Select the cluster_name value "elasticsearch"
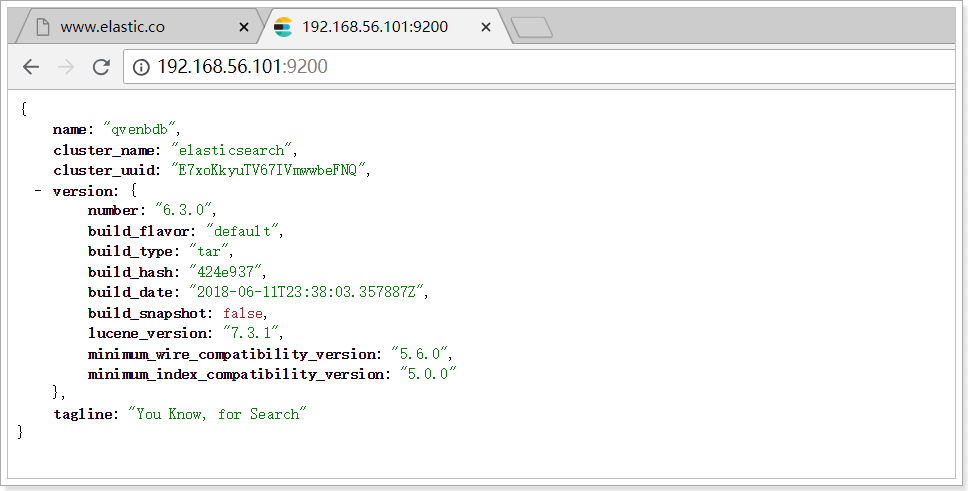The height and width of the screenshot is (491, 968). (x=232, y=150)
